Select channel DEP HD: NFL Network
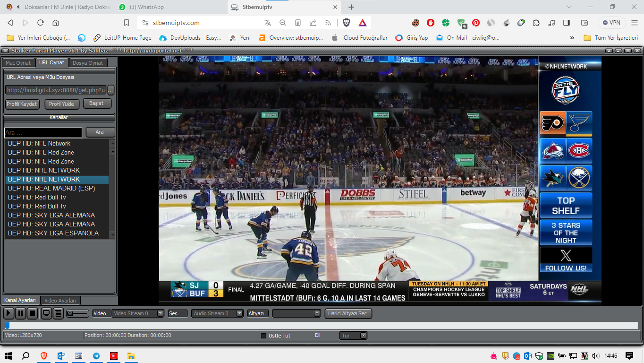Viewport: 644px width, 363px height. tap(57, 143)
